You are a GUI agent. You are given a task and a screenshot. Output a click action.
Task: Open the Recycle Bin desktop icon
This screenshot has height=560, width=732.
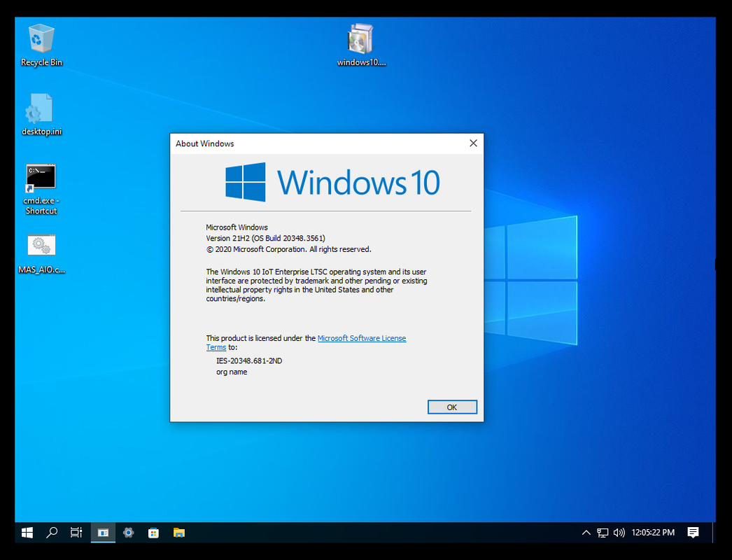pos(41,45)
